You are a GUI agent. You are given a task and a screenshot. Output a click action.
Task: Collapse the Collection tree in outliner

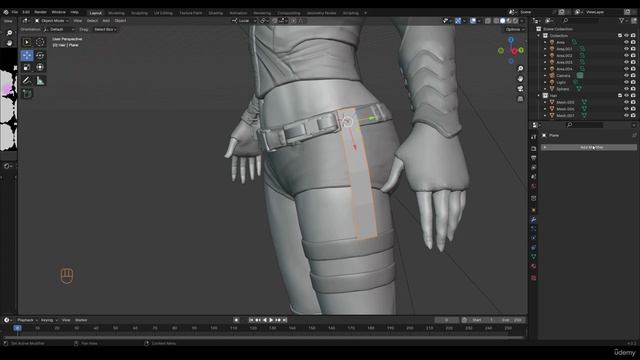[539, 36]
